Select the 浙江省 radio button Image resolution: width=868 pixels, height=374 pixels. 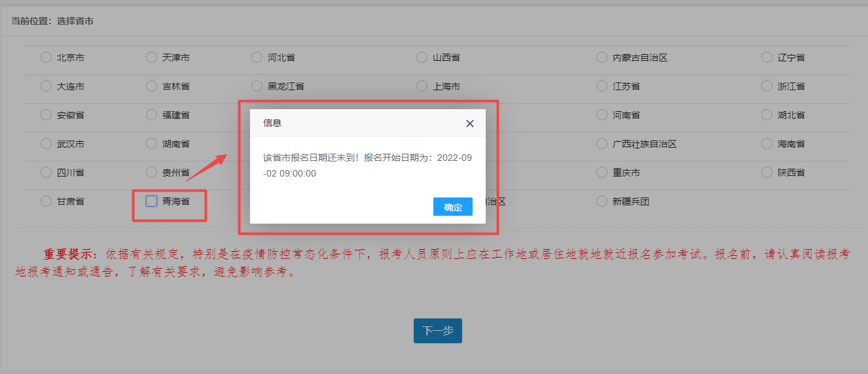click(767, 86)
